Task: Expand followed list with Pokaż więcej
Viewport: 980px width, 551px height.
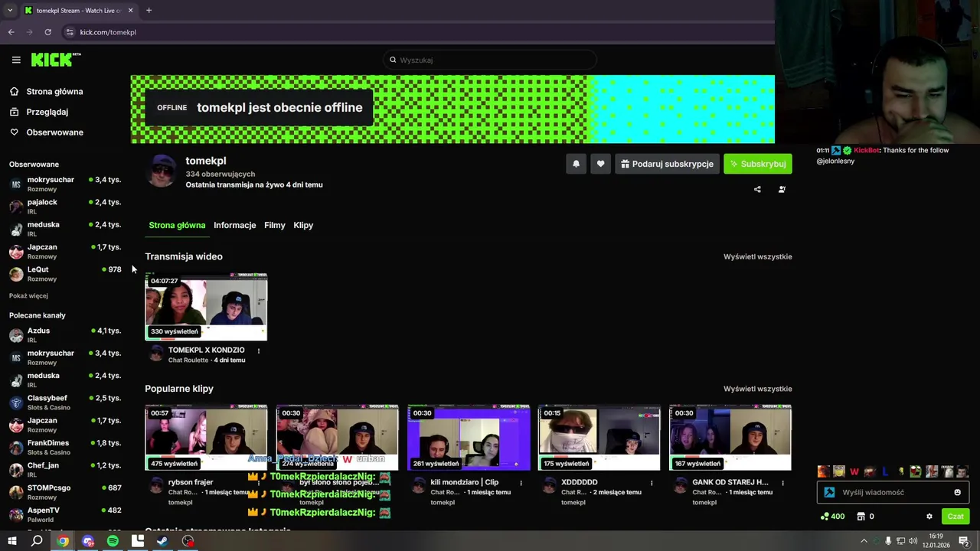Action: coord(28,295)
